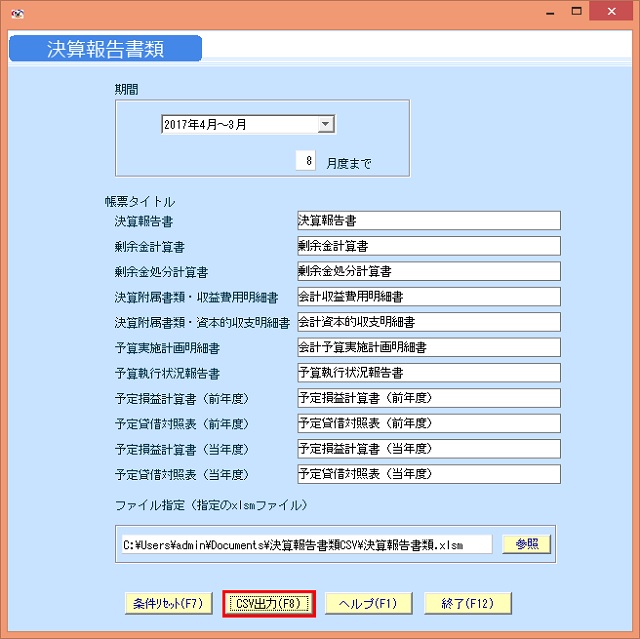This screenshot has width=640, height=639.
Task: Click the xlsm file path field
Action: pos(307,544)
